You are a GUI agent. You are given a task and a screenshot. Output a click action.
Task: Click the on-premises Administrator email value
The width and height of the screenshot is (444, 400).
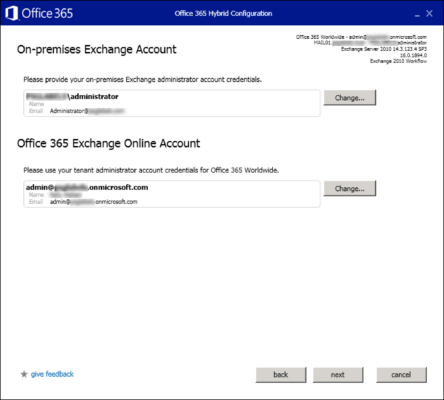tap(87, 111)
